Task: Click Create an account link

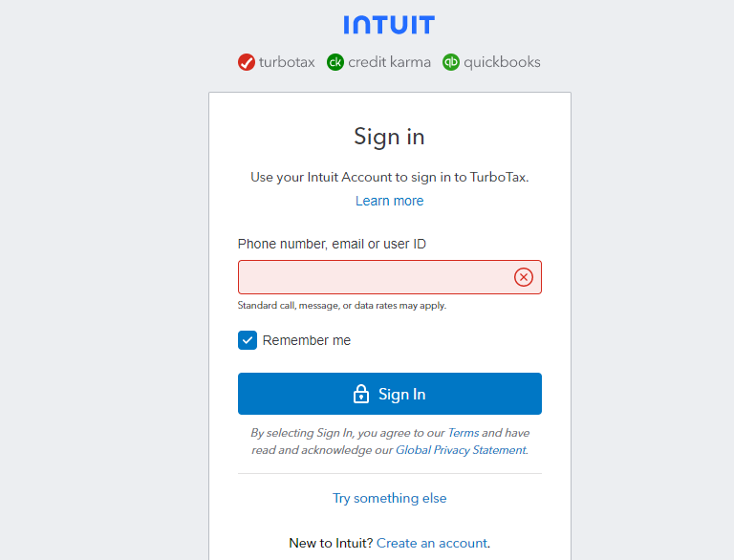Action: [x=432, y=543]
